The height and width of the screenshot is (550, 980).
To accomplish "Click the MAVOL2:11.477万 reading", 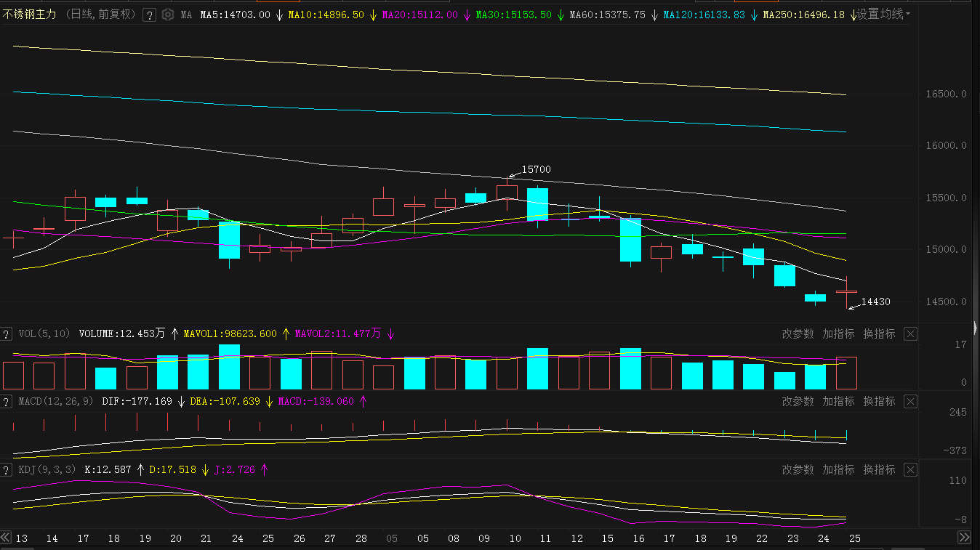I will click(338, 334).
